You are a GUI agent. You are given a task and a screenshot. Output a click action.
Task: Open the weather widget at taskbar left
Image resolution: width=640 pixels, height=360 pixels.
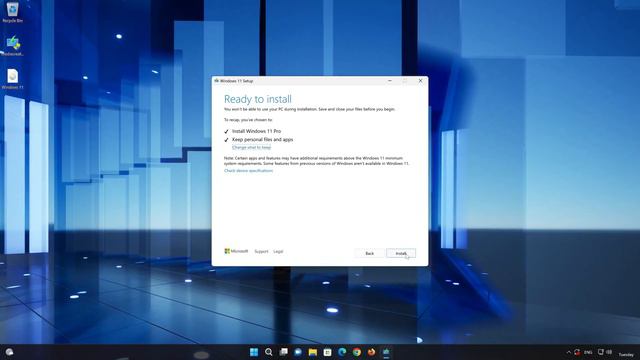[9, 352]
